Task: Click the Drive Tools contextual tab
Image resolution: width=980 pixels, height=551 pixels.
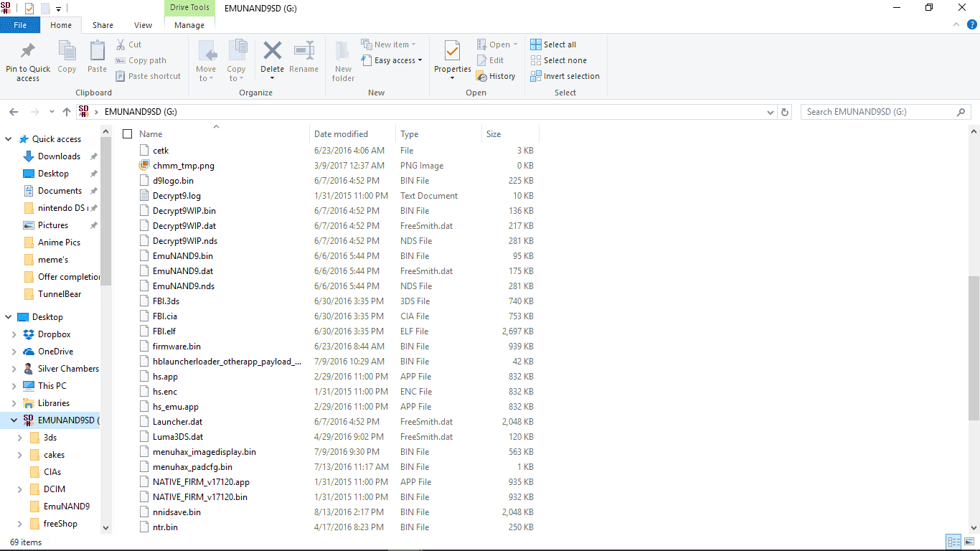Action: coord(189,8)
